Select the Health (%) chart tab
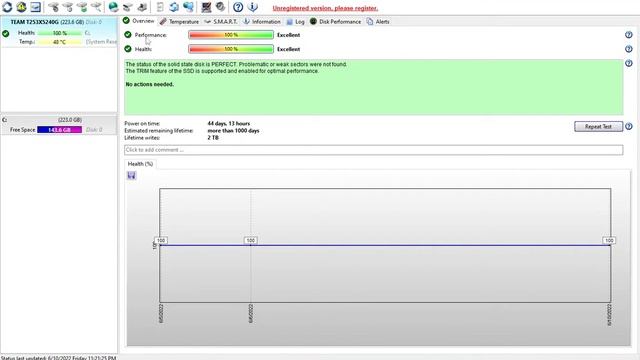The width and height of the screenshot is (640, 360). pyautogui.click(x=140, y=164)
